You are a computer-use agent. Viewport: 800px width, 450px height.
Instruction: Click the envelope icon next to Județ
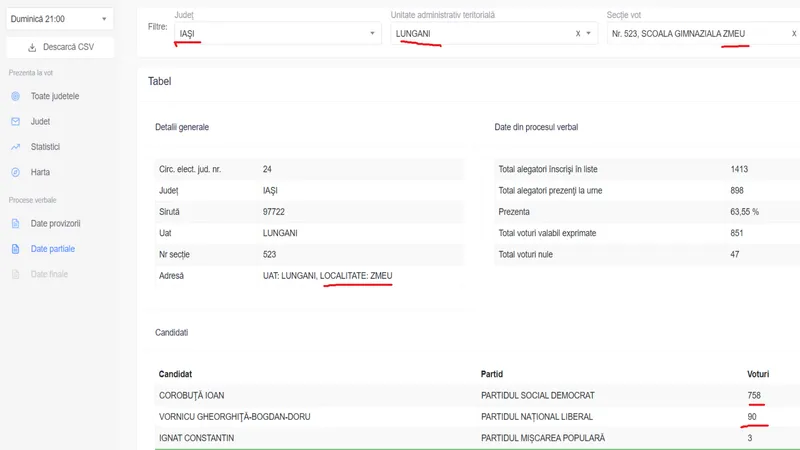pos(15,121)
